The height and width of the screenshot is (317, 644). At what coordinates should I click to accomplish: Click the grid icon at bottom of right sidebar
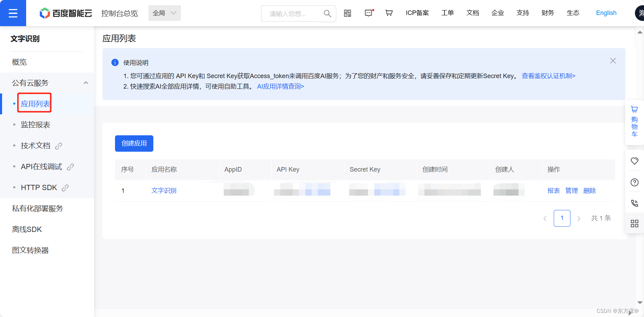coord(634,224)
